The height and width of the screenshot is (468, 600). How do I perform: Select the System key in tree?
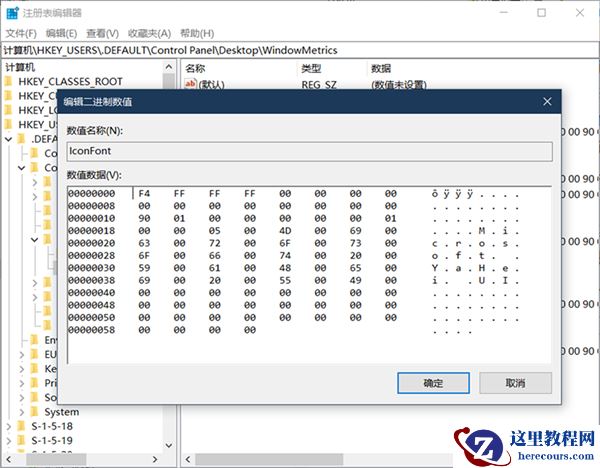[62, 412]
